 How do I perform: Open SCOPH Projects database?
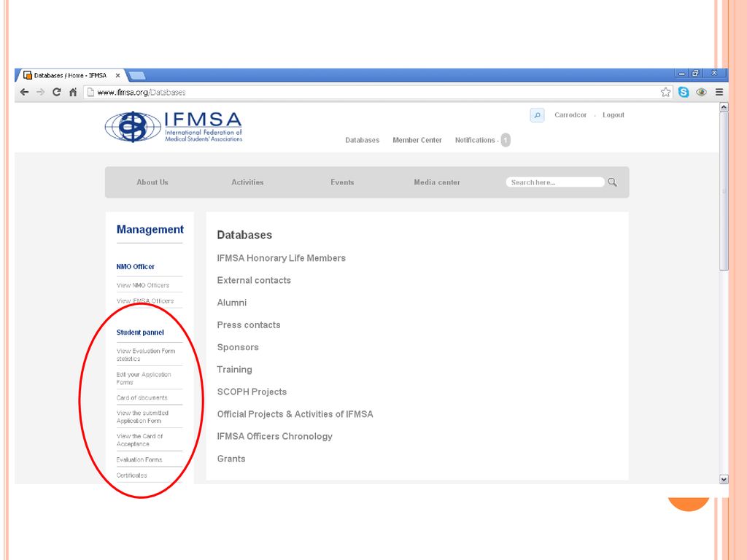point(252,392)
